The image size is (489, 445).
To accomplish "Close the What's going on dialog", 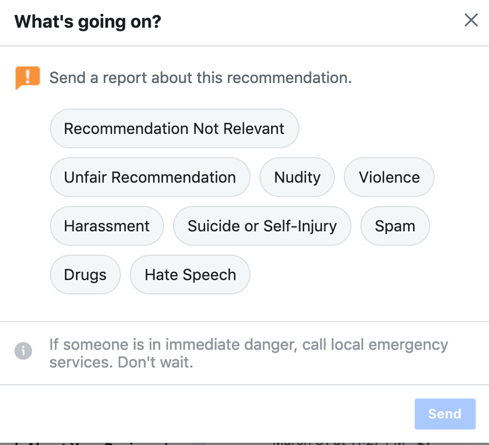I will point(471,20).
